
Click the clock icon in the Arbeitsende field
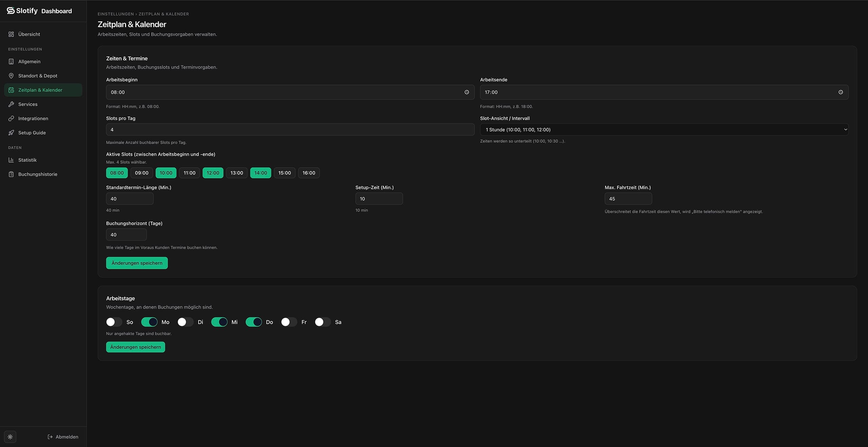pos(841,92)
